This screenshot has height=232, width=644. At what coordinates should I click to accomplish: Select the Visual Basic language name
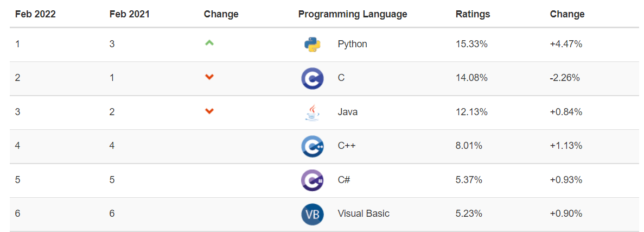click(364, 214)
